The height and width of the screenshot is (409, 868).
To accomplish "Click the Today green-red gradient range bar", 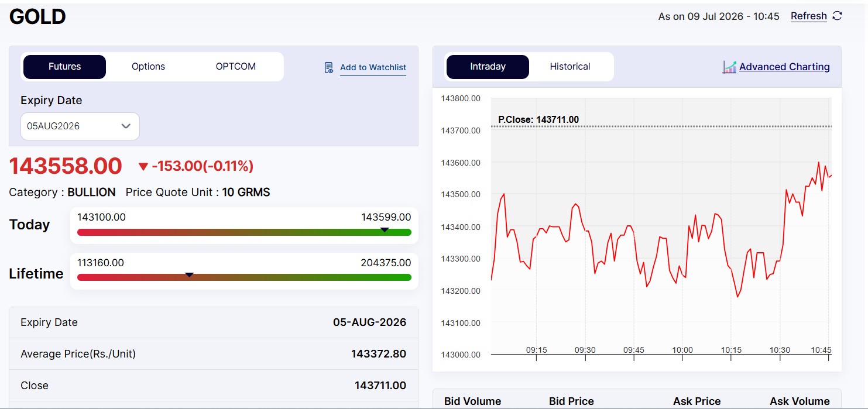I will point(244,232).
